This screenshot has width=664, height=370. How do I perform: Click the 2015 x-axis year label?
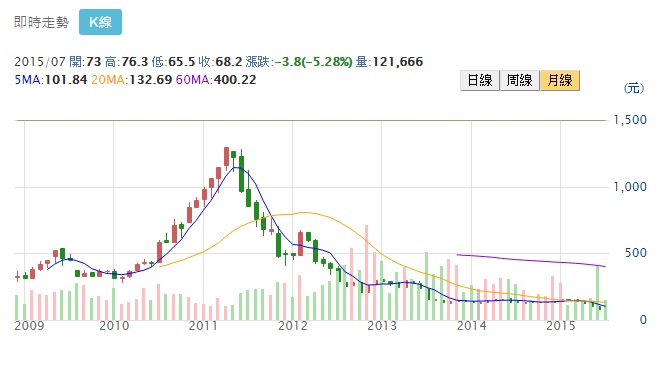(561, 326)
